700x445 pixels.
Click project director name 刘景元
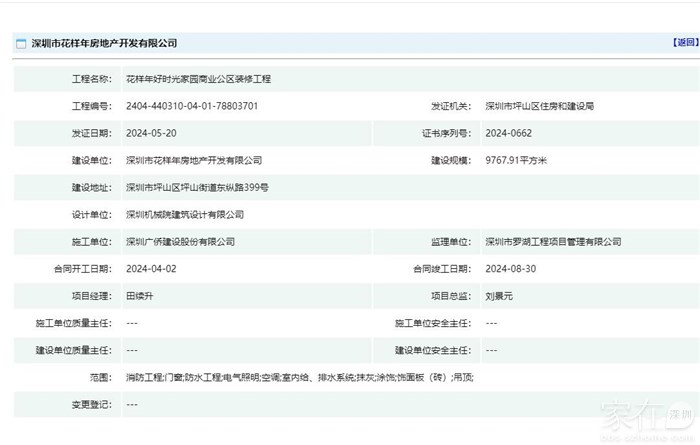pyautogui.click(x=499, y=295)
